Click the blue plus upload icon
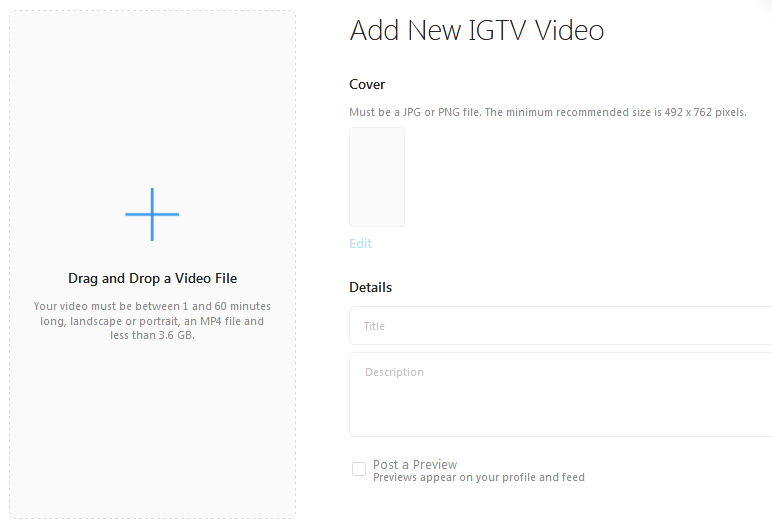This screenshot has width=772, height=522. pos(152,214)
